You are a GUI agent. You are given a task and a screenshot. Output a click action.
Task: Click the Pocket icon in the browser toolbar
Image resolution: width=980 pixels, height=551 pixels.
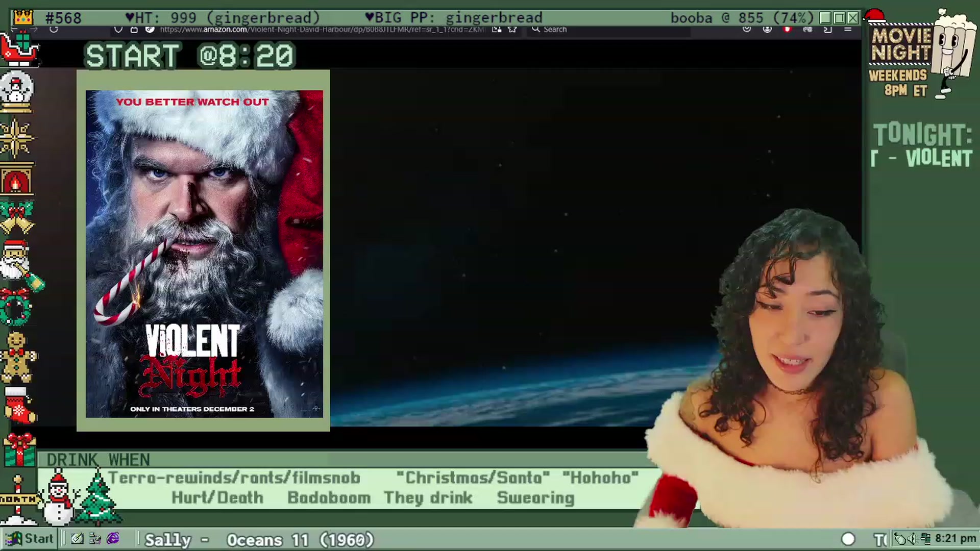[747, 30]
